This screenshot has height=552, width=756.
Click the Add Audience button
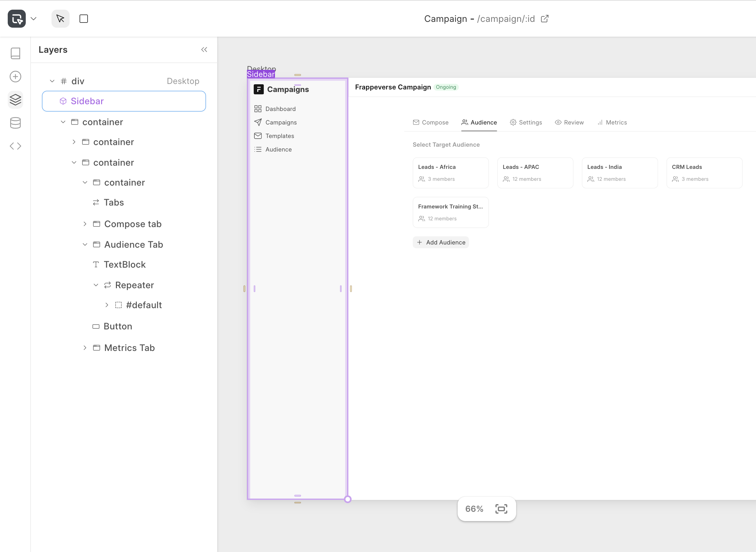[x=441, y=242]
